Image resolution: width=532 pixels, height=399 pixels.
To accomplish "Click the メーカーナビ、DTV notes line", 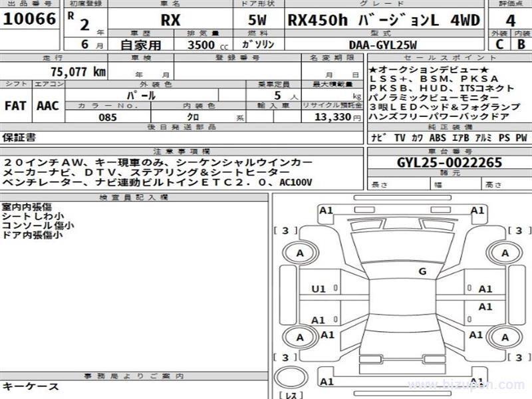I will click(x=146, y=172).
